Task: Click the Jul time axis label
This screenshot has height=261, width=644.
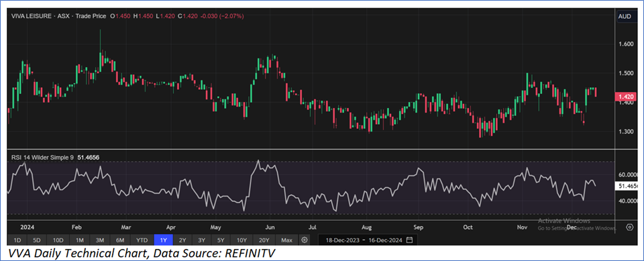Action: [x=313, y=227]
